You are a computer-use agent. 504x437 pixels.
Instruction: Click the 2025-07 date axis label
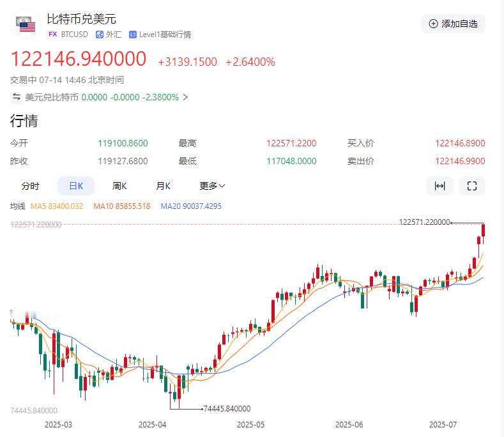443,425
